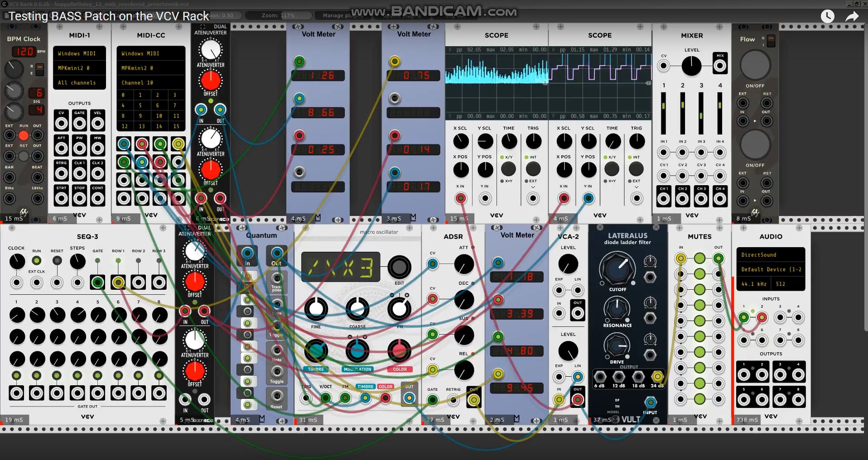Open the AUDIO 'Default Device' selector

771,269
